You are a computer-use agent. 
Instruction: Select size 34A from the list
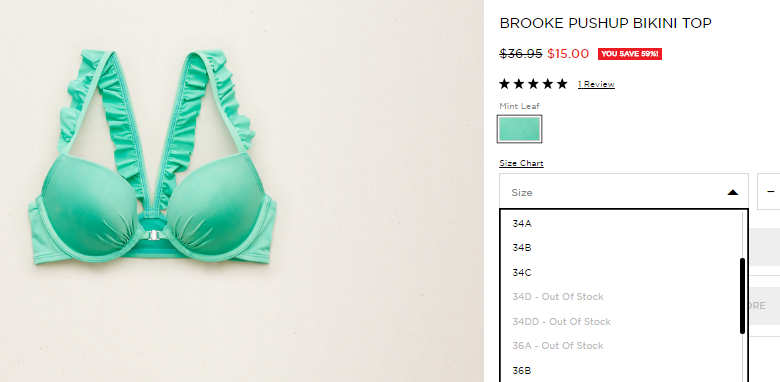click(621, 224)
